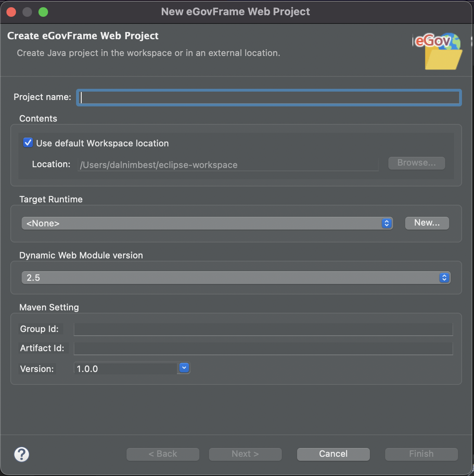Click the gray minimize window button
Screen dimensions: 474x476
[27, 12]
